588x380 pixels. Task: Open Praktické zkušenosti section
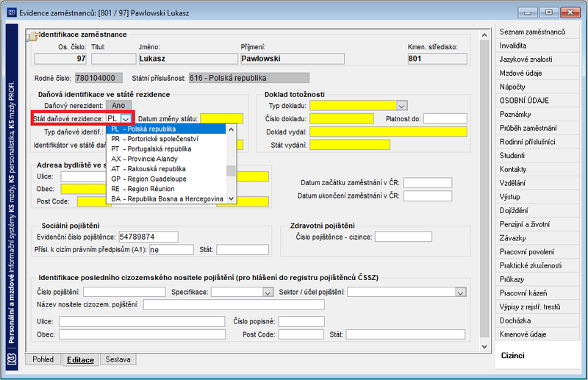tap(537, 265)
